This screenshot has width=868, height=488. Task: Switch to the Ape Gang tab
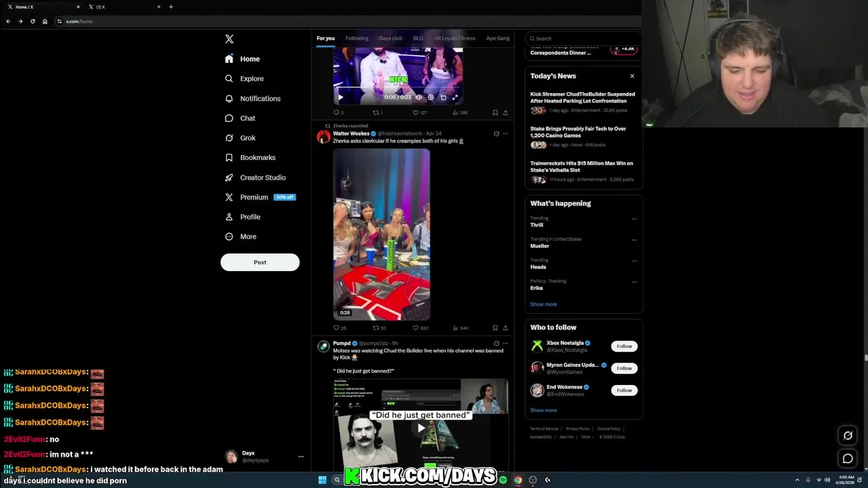pyautogui.click(x=498, y=38)
